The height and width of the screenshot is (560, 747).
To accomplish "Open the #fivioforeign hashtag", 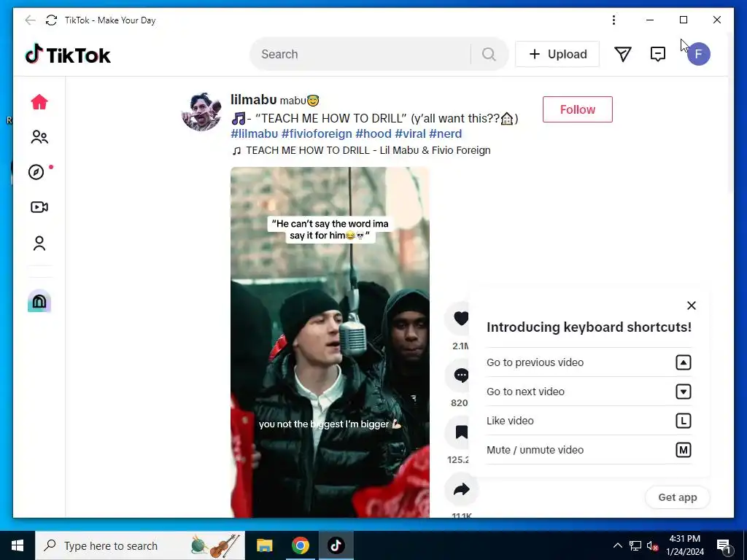I will click(x=317, y=134).
